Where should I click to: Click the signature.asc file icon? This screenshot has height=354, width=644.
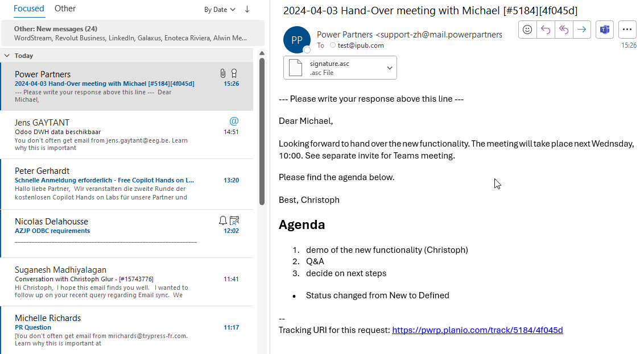tap(295, 68)
